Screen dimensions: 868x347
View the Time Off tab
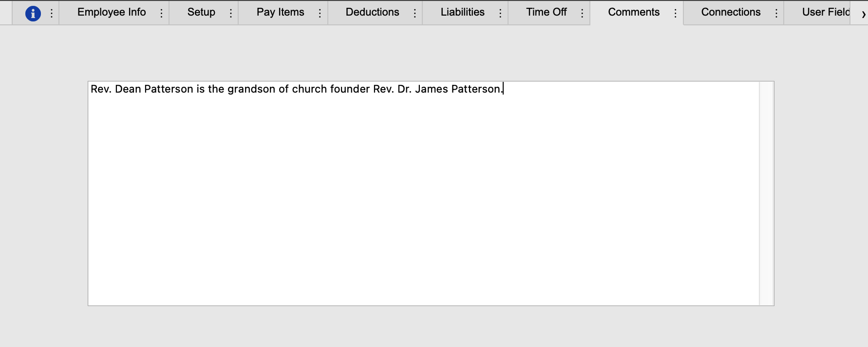pyautogui.click(x=546, y=12)
